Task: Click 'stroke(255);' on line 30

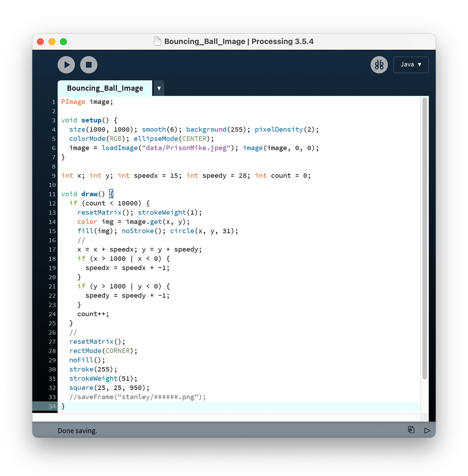Action: [93, 369]
